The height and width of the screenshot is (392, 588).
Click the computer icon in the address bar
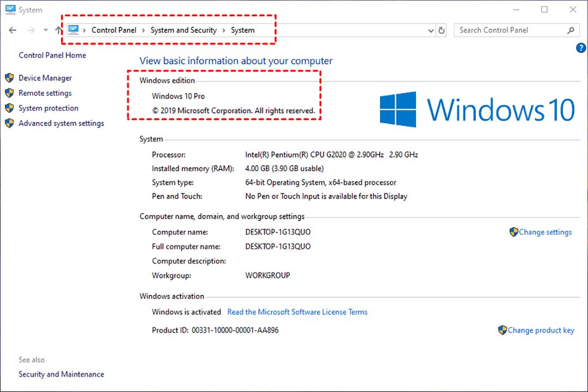click(x=73, y=29)
